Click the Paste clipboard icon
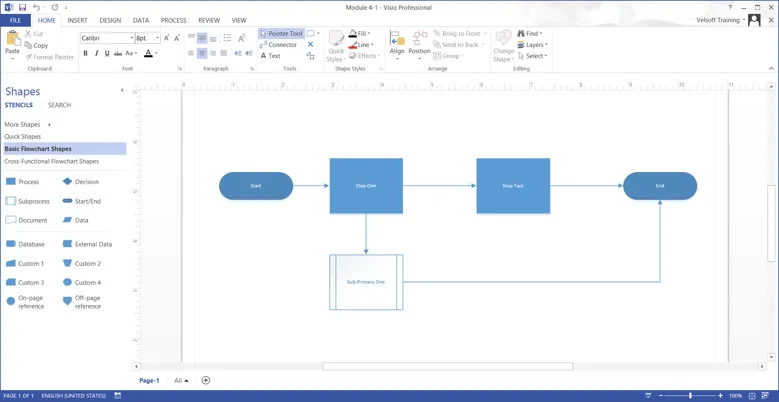 (x=12, y=39)
